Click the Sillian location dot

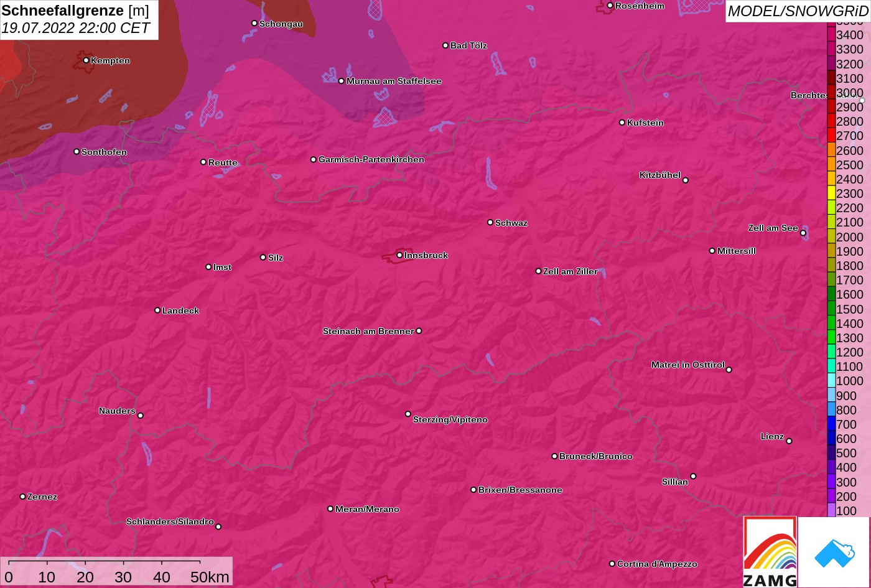(x=693, y=477)
